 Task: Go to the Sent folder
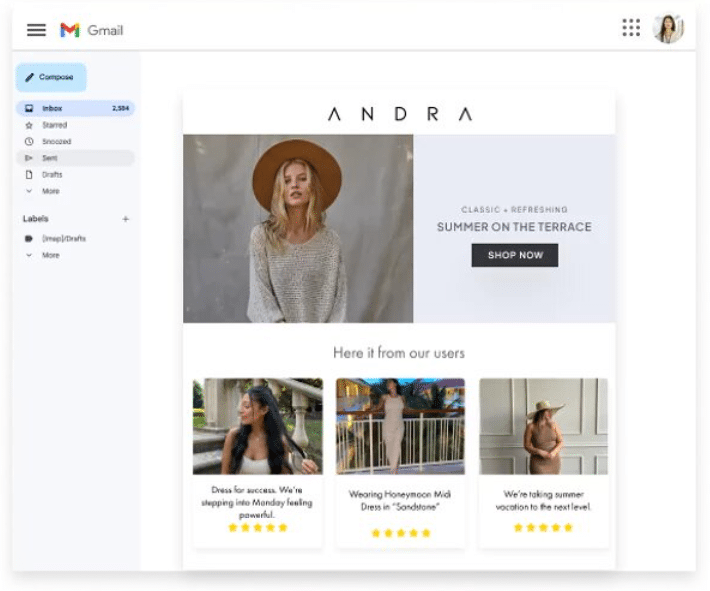(50, 158)
